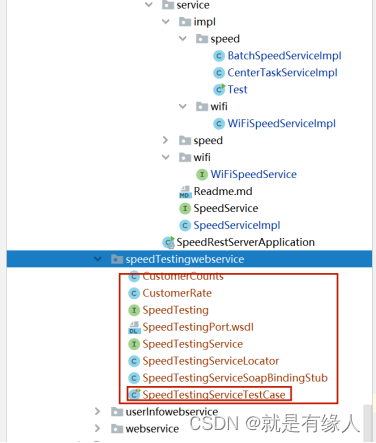Viewport: 376px width, 443px height.
Task: Collapse the wifi folder under impl
Action: coord(183,106)
